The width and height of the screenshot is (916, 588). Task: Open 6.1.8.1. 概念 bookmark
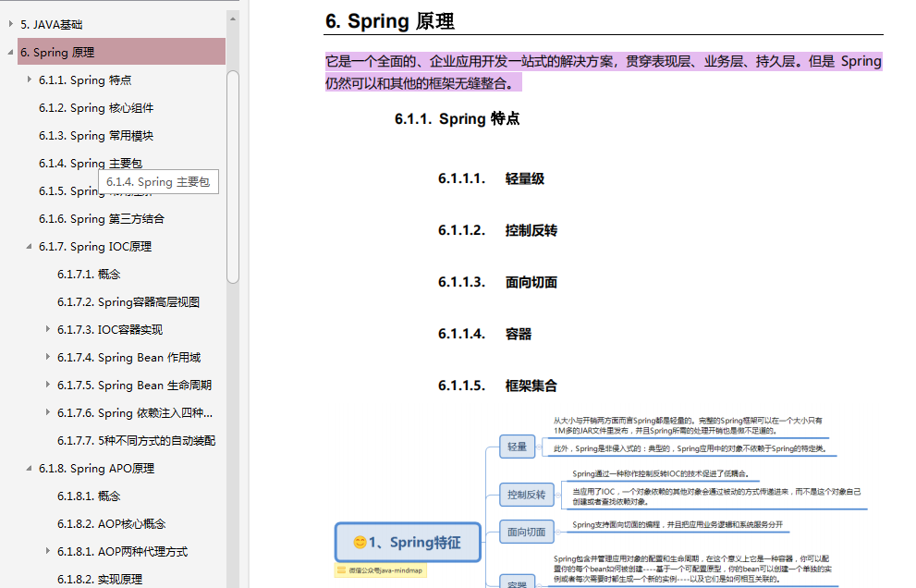pos(89,496)
